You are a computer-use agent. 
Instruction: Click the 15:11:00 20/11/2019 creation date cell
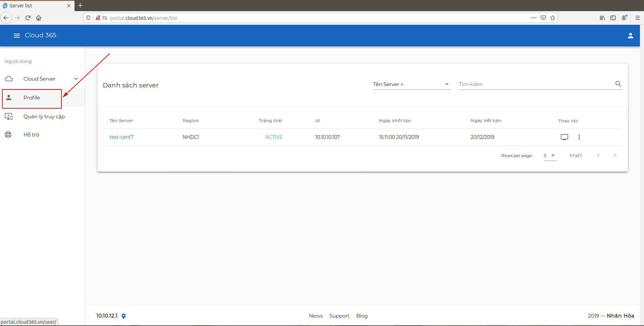(399, 137)
